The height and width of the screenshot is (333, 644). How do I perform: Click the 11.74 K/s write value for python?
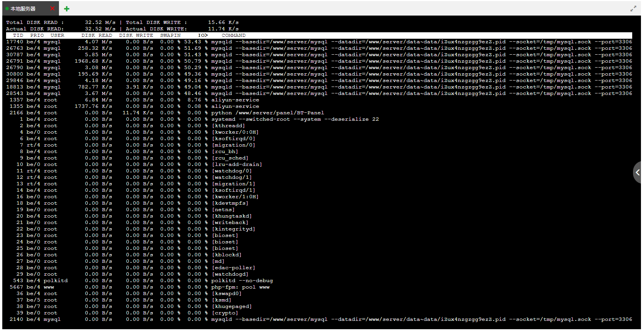(138, 113)
